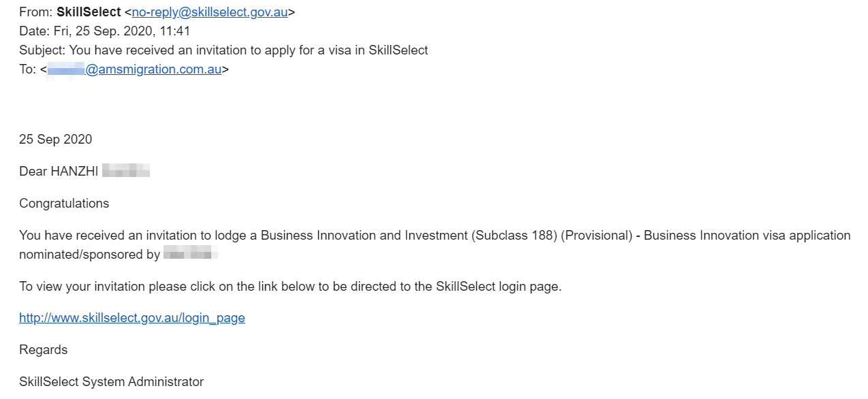Click the Regards closing line
The width and height of the screenshot is (868, 399).
44,350
